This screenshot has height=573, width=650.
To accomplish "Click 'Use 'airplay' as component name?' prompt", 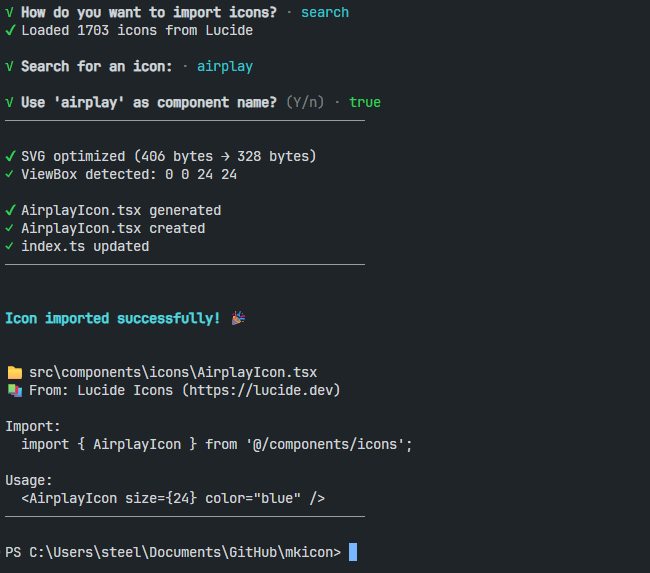I will coord(149,102).
